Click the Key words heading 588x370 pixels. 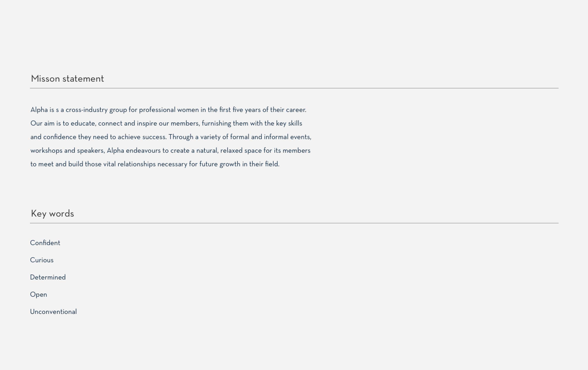coord(52,214)
